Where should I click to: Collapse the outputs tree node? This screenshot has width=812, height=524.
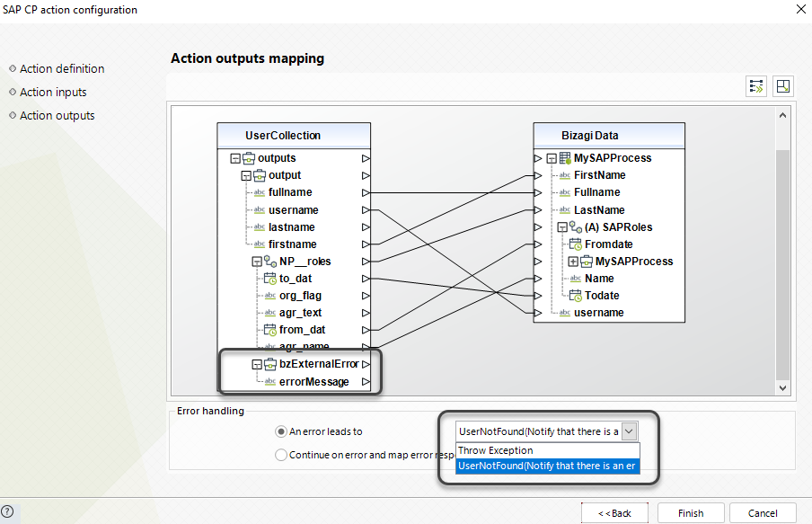coord(235,158)
